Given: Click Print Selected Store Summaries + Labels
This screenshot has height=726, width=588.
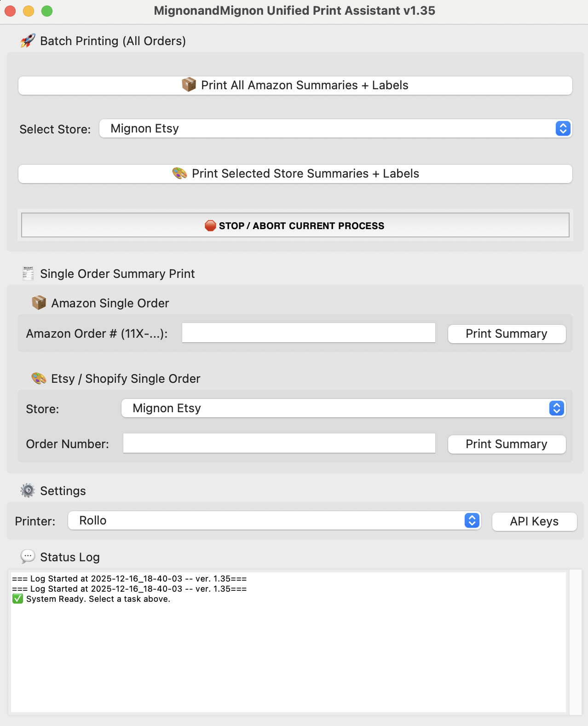Looking at the screenshot, I should (x=295, y=174).
